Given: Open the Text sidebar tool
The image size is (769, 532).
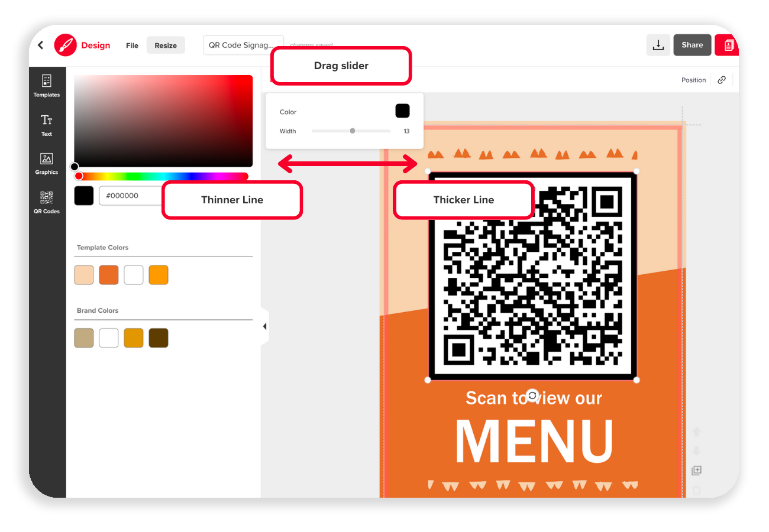Looking at the screenshot, I should pyautogui.click(x=47, y=125).
